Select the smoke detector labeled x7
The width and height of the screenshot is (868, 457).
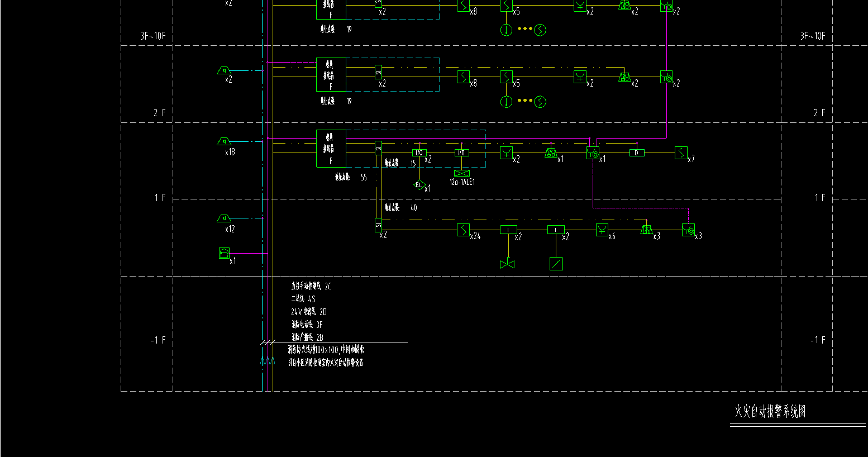point(681,153)
